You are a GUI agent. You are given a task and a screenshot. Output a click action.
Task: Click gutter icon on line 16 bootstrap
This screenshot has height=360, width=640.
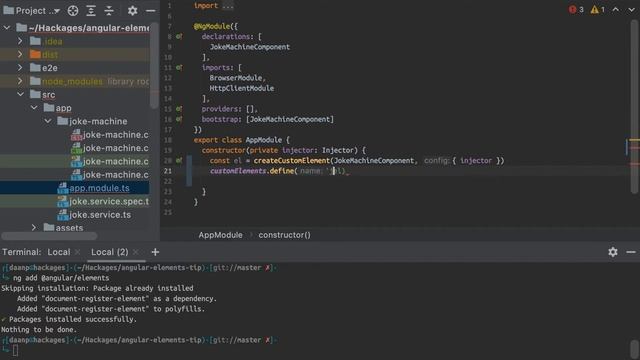(179, 119)
